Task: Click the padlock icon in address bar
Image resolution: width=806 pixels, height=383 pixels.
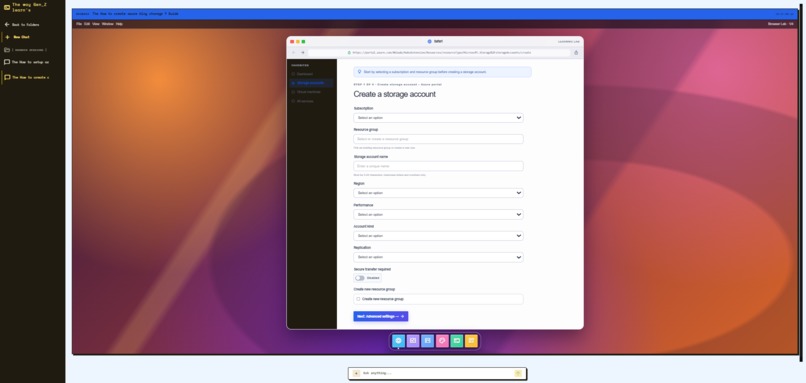Action: [x=350, y=52]
